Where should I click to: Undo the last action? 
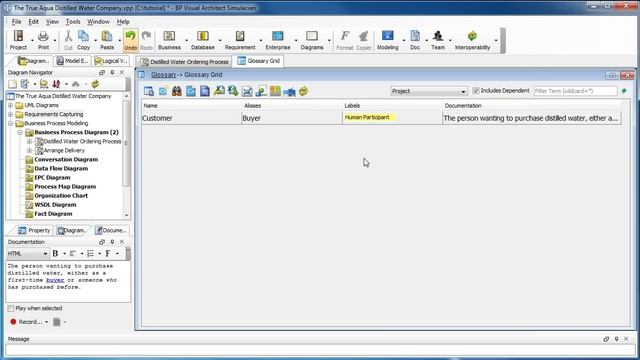(x=131, y=40)
